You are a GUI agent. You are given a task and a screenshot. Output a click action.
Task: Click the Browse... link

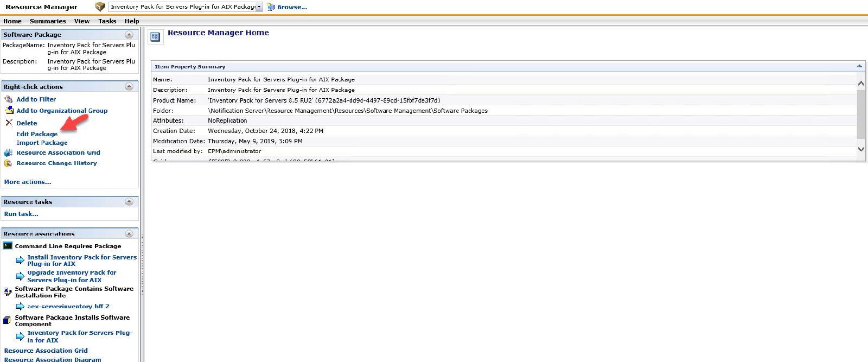point(292,7)
